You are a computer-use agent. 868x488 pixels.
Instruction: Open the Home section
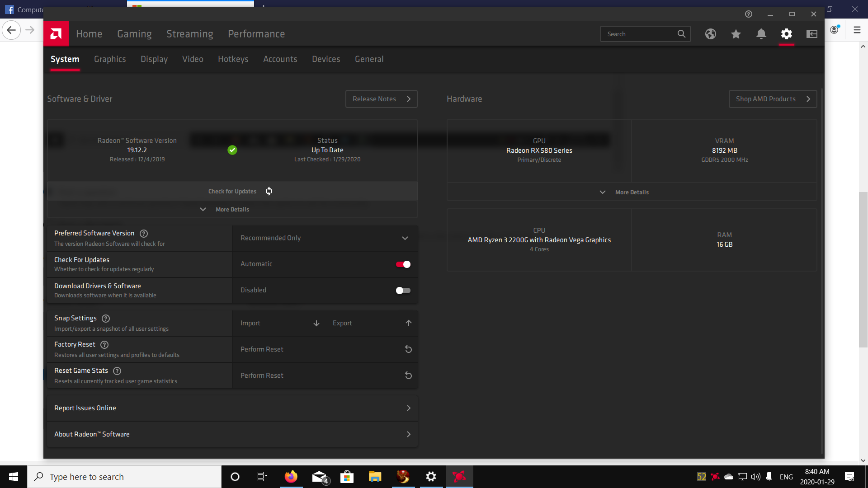(x=89, y=34)
